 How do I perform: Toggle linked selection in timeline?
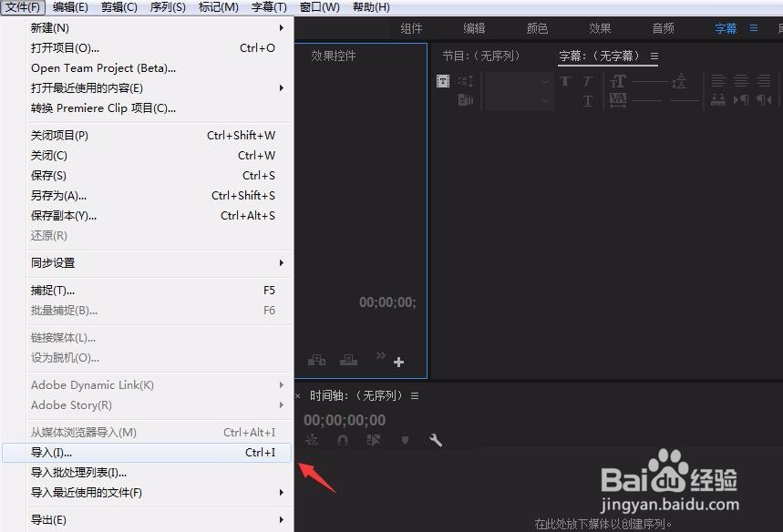pos(374,440)
